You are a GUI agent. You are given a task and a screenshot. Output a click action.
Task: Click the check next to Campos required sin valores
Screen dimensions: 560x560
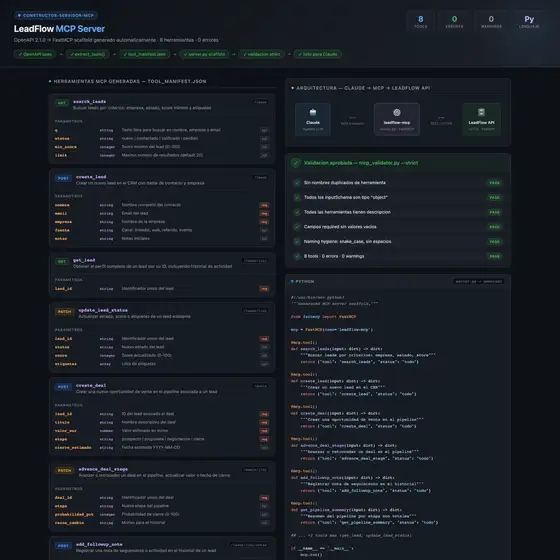point(297,227)
